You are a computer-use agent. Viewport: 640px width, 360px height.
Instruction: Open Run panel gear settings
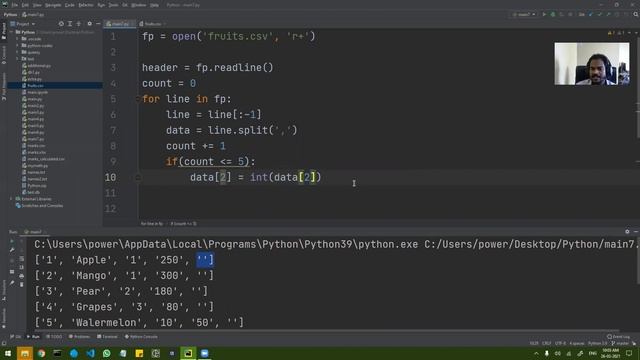[627, 231]
